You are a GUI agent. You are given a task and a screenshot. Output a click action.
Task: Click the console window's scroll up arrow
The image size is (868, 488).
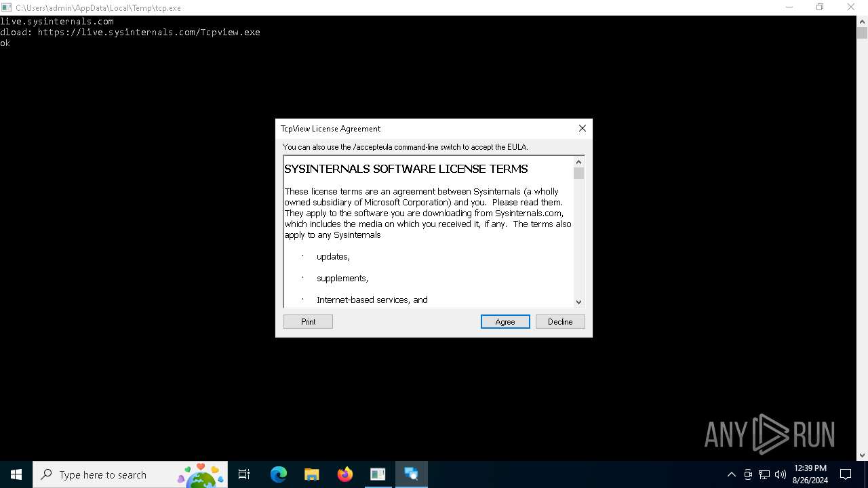coord(862,21)
